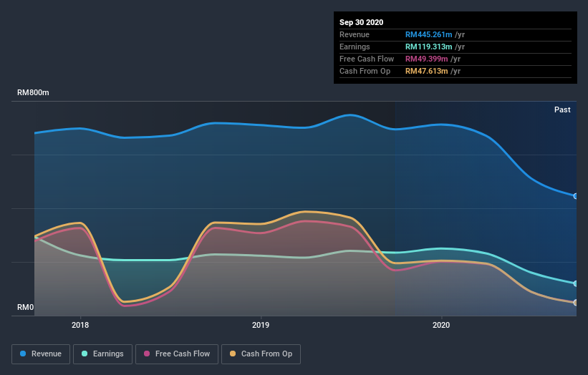This screenshot has width=588, height=375.
Task: Click the RM47.613m cash from op value
Action: pos(426,71)
